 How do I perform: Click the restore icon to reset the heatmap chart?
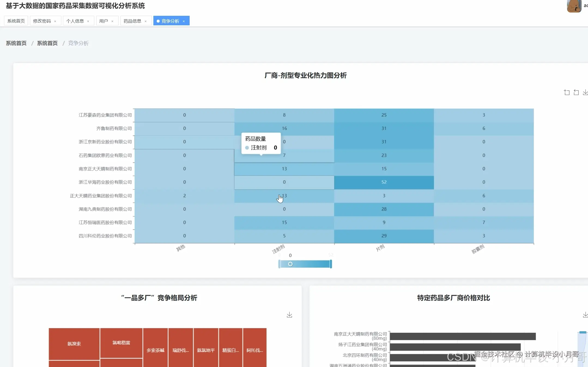coord(576,92)
